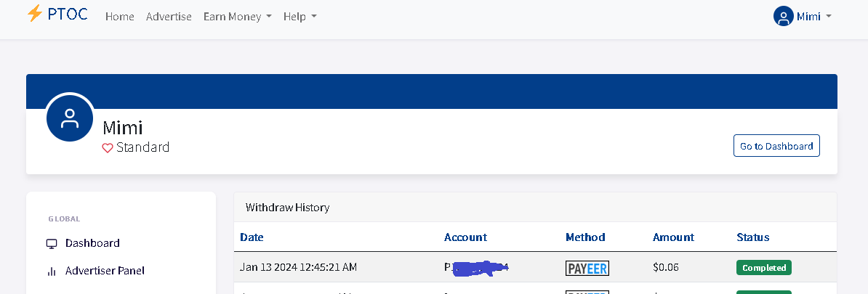Click the PTOC lightning bolt logo
868x294 pixels.
click(35, 13)
